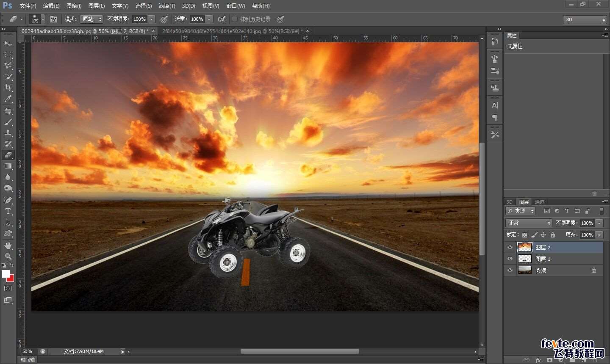Hide layer 图层 1 visibility eye
The width and height of the screenshot is (610, 364).
[510, 259]
